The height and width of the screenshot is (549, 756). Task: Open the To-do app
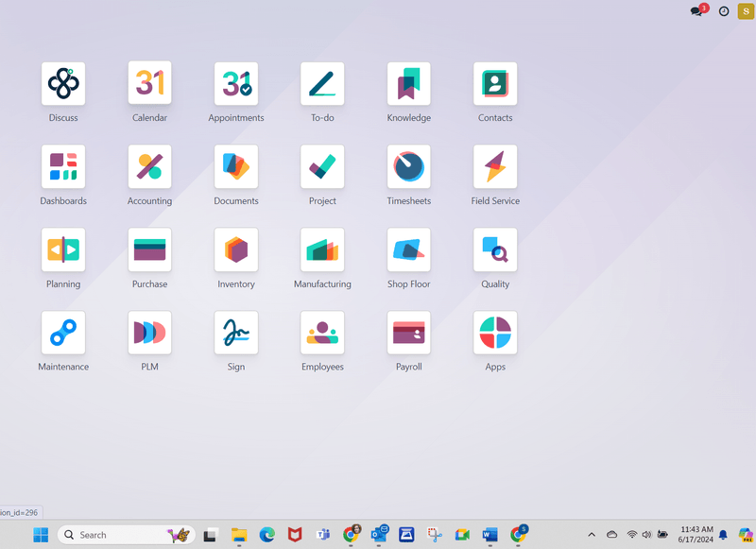(x=321, y=83)
